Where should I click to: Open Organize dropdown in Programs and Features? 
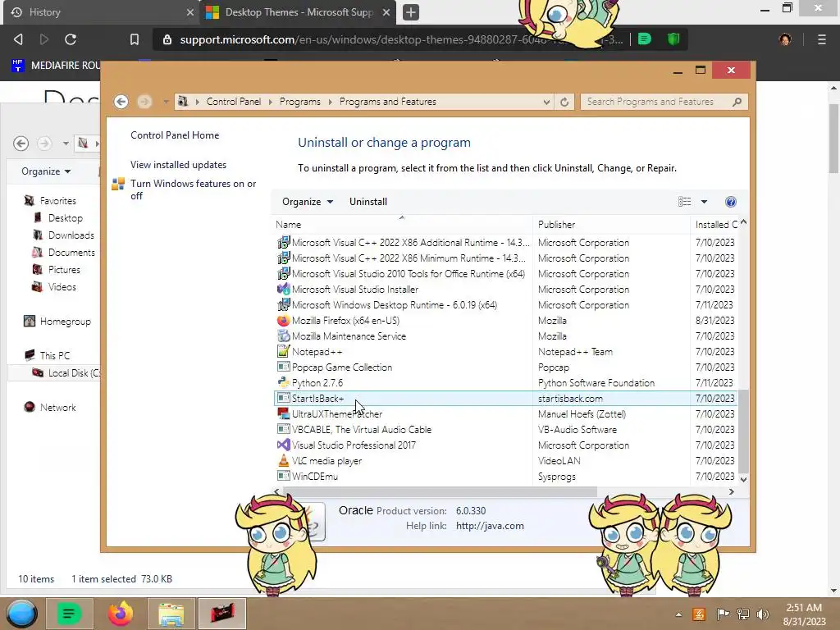(x=308, y=202)
